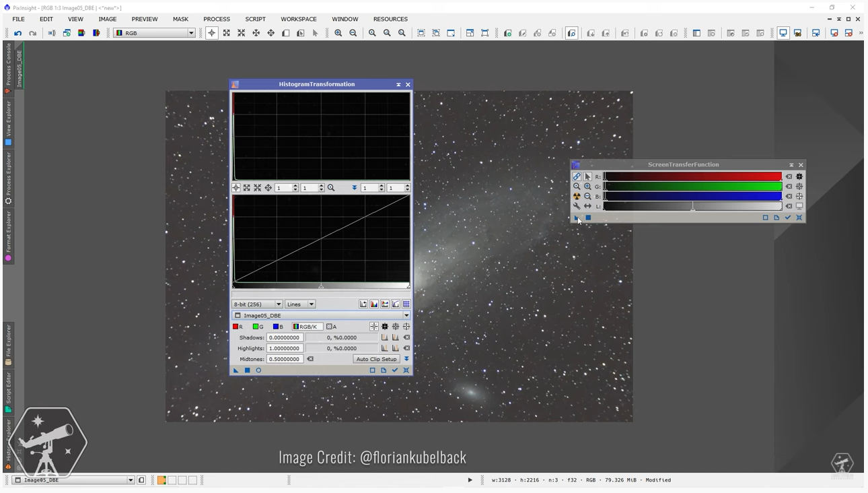This screenshot has height=493, width=868.
Task: Click the Image05_DBE image tab at left
Action: click(20, 68)
